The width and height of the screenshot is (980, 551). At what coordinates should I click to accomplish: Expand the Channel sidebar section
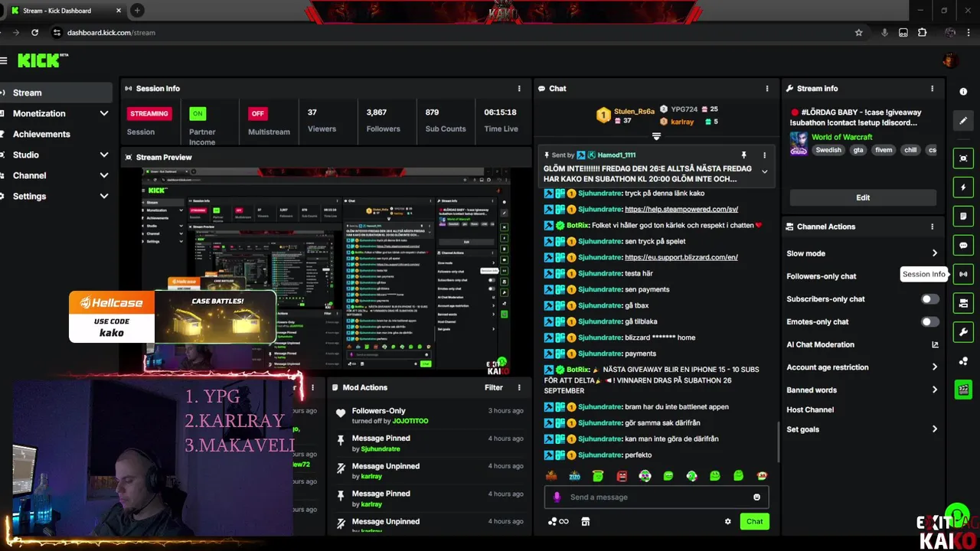103,175
